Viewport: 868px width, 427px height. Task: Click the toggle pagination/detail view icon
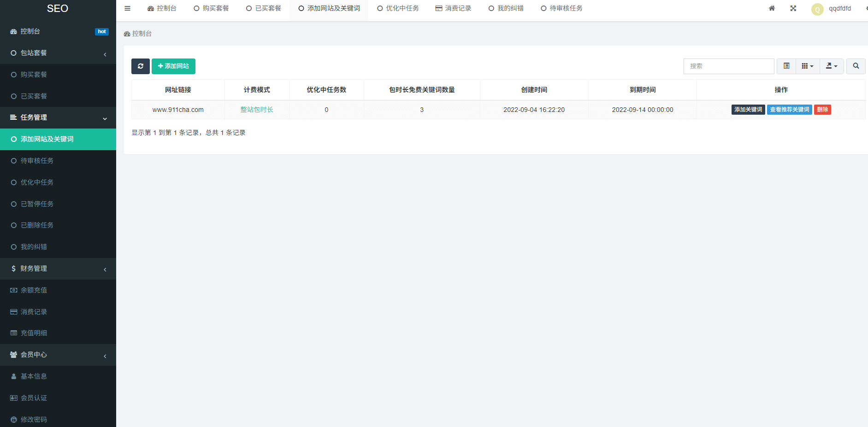point(786,66)
